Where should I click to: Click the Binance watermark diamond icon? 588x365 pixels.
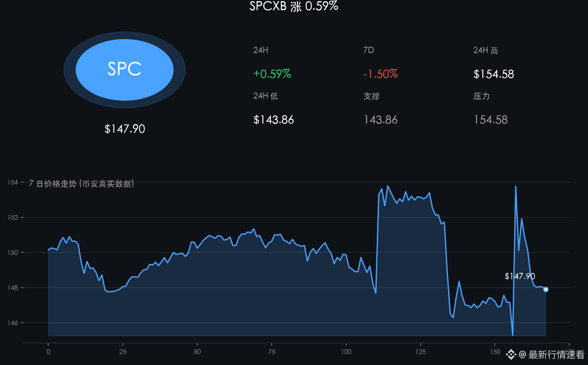pyautogui.click(x=511, y=354)
